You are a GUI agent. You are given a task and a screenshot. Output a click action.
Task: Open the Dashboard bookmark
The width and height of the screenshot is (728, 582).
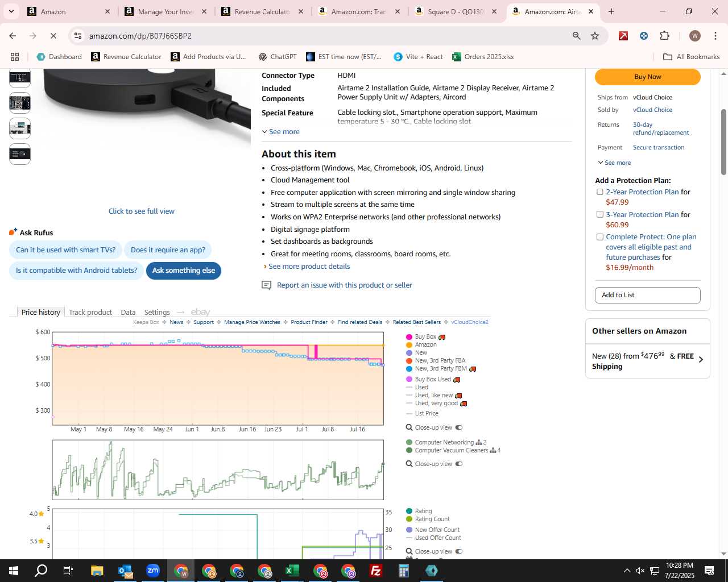point(59,57)
